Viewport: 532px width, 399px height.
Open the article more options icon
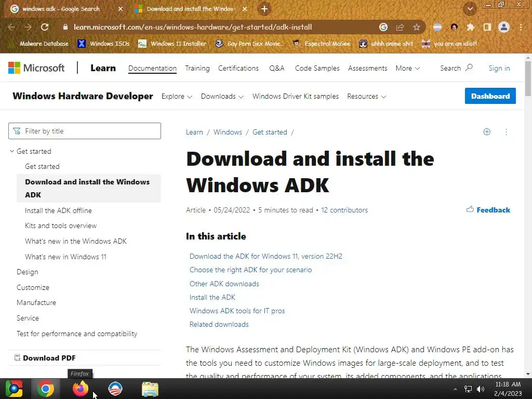pyautogui.click(x=506, y=132)
